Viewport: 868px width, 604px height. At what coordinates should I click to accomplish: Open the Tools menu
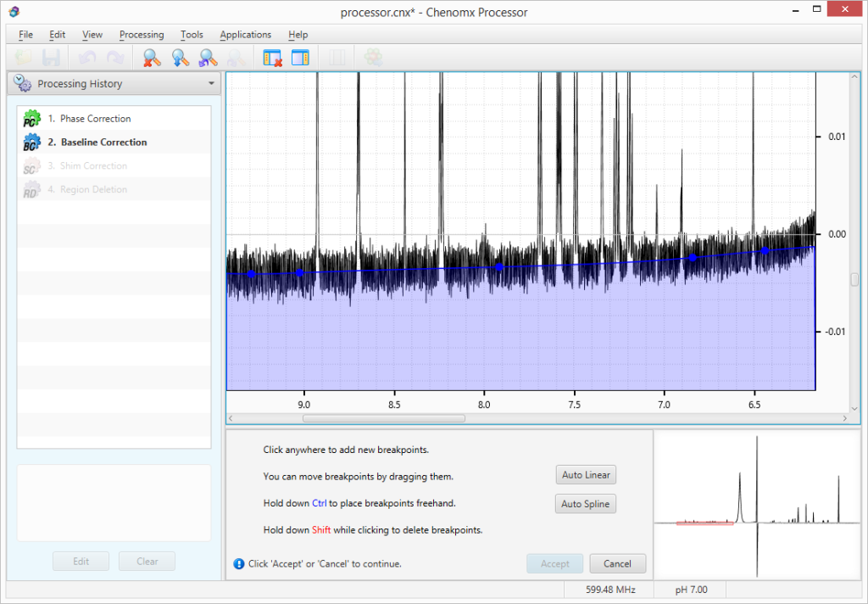tap(192, 35)
